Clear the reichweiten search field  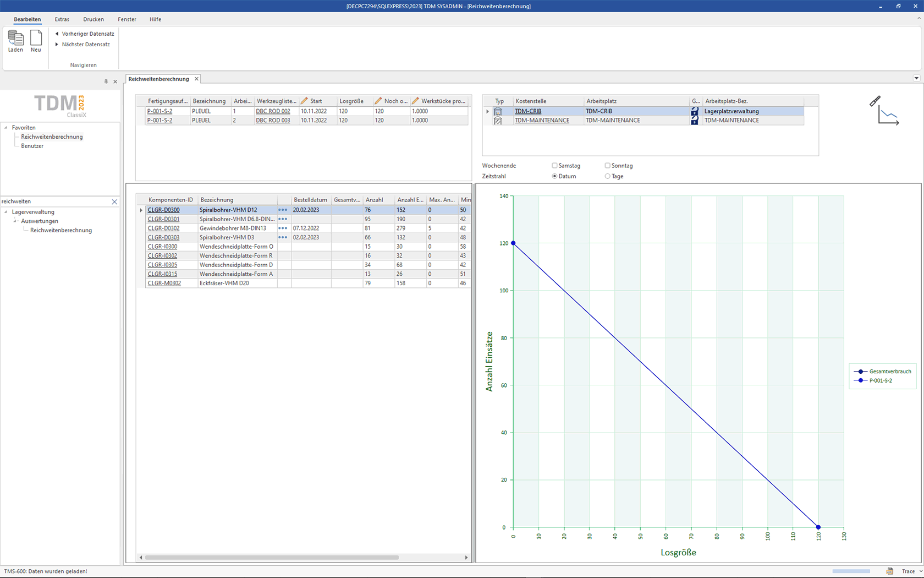tap(114, 202)
